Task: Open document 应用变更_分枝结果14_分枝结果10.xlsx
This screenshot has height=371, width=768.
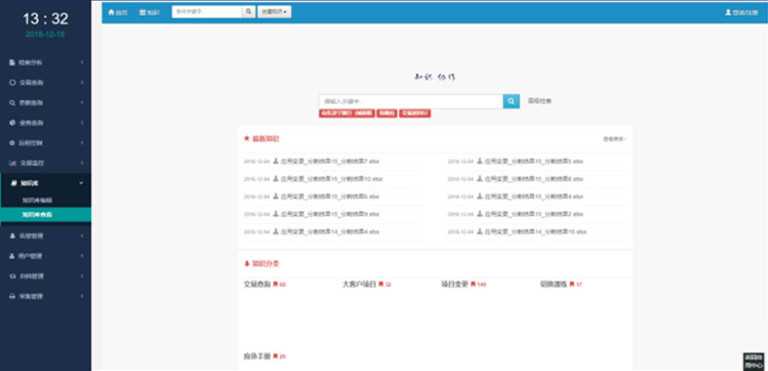Action: pyautogui.click(x=536, y=231)
